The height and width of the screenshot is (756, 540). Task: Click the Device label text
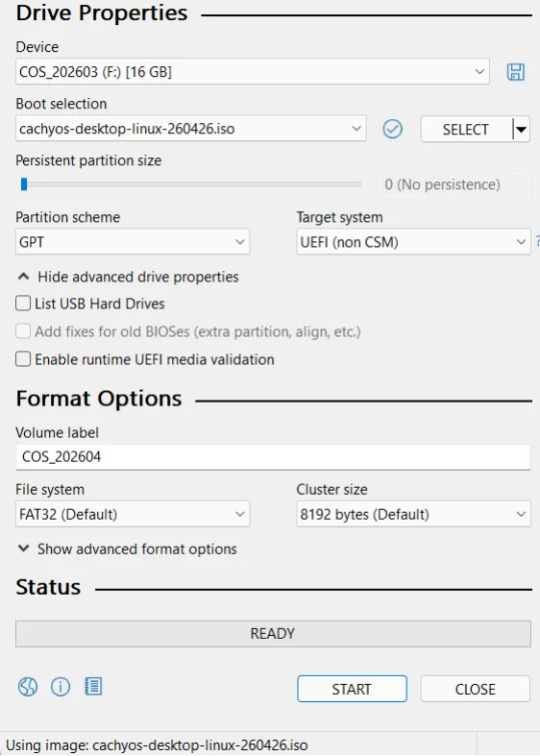tap(37, 47)
